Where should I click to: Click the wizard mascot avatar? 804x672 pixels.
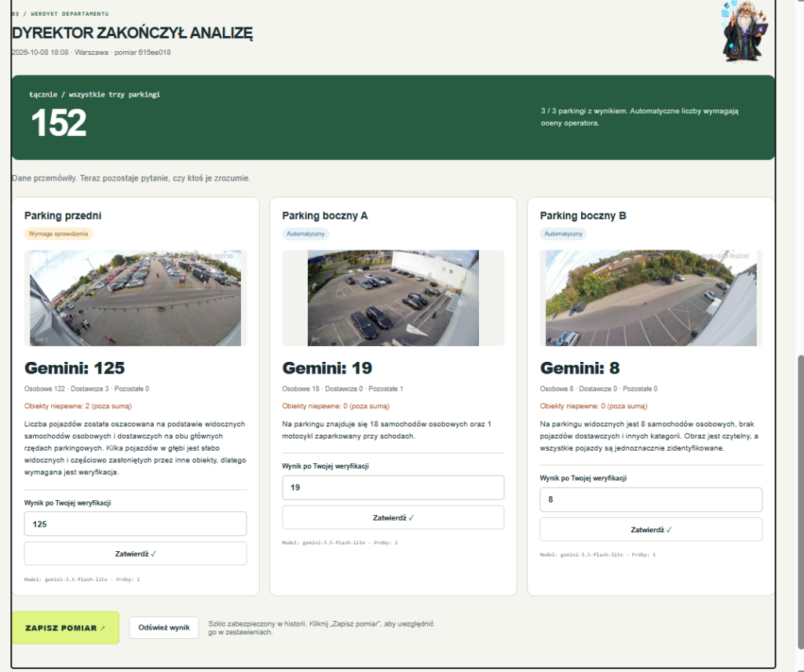pos(744,31)
